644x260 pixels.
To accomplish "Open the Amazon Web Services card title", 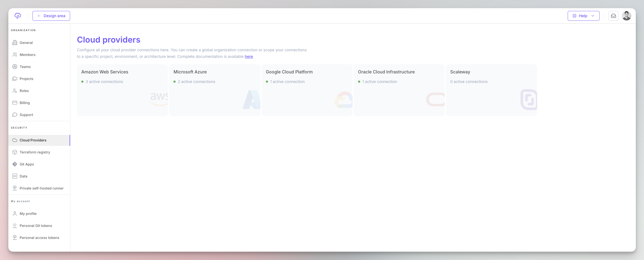I will point(105,72).
